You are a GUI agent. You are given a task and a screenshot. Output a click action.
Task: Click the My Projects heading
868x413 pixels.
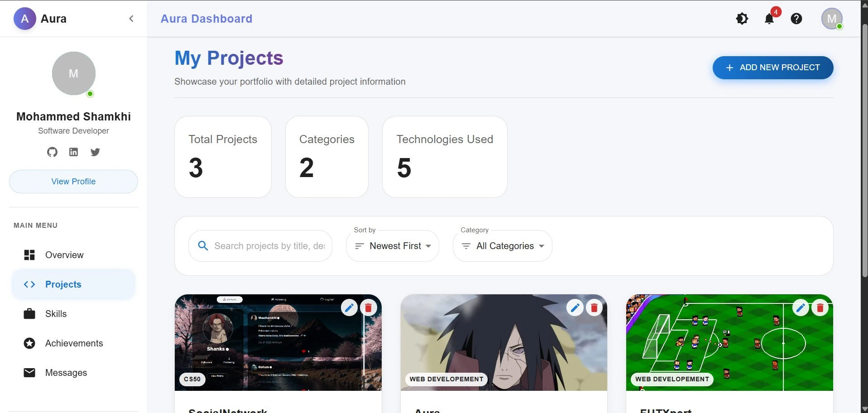tap(229, 58)
